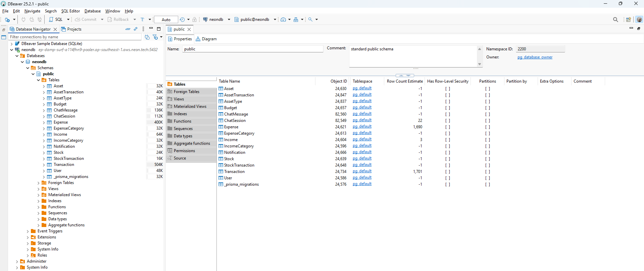Click Link with Editor arrows icon
644x271 pixels.
pyautogui.click(x=136, y=29)
